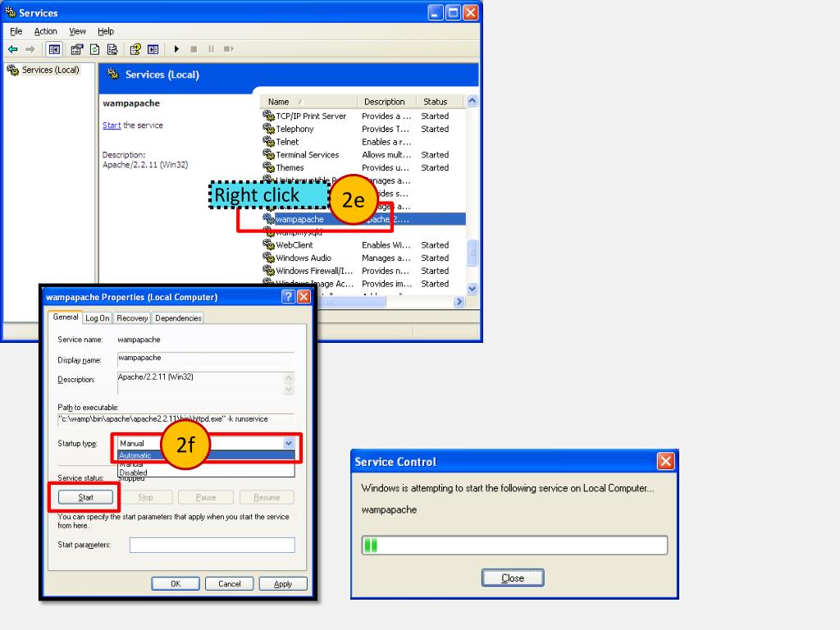Click gear icon of WebClient row

coord(268,244)
